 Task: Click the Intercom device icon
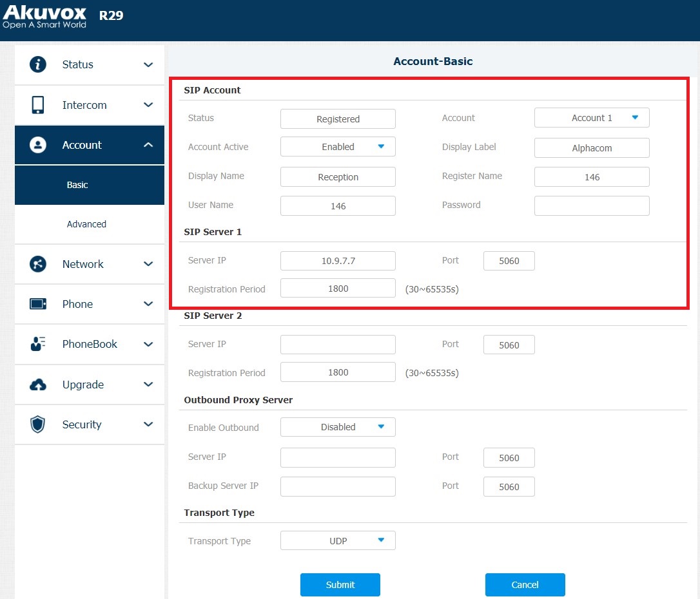tap(38, 105)
